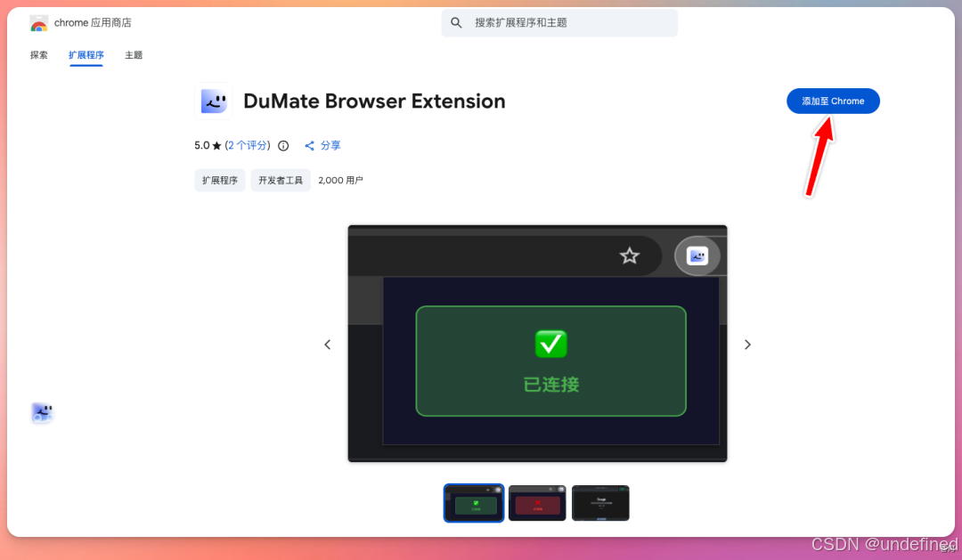This screenshot has height=560, width=962.
Task: Click the DuMate extension logo icon
Action: point(214,101)
